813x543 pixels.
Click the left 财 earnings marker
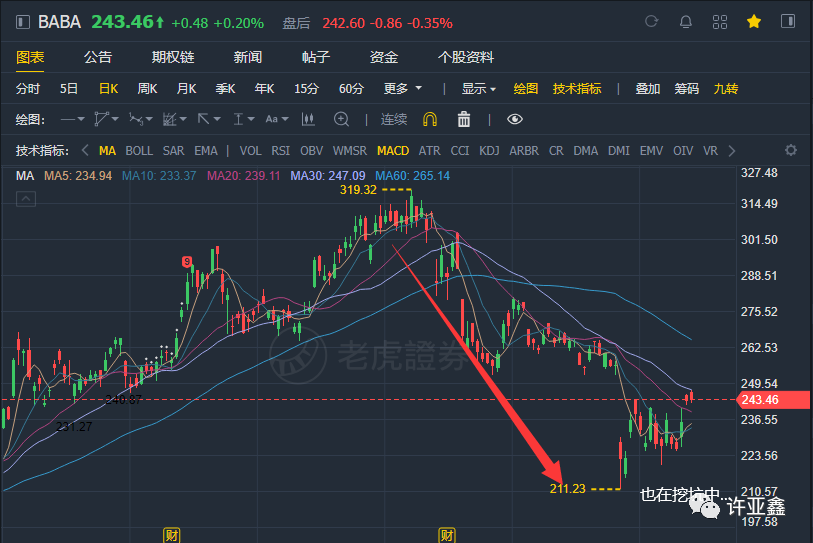[172, 535]
